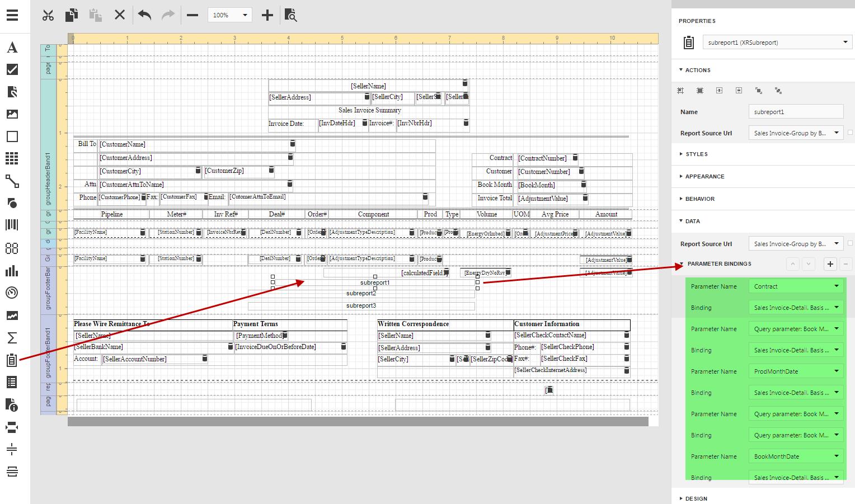Expand the Appearance properties section

(x=704, y=176)
